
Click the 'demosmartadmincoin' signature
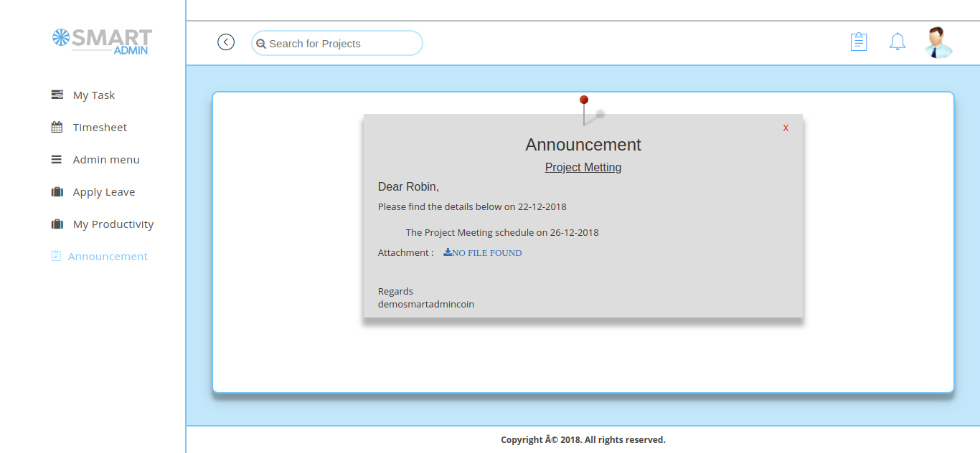point(426,304)
